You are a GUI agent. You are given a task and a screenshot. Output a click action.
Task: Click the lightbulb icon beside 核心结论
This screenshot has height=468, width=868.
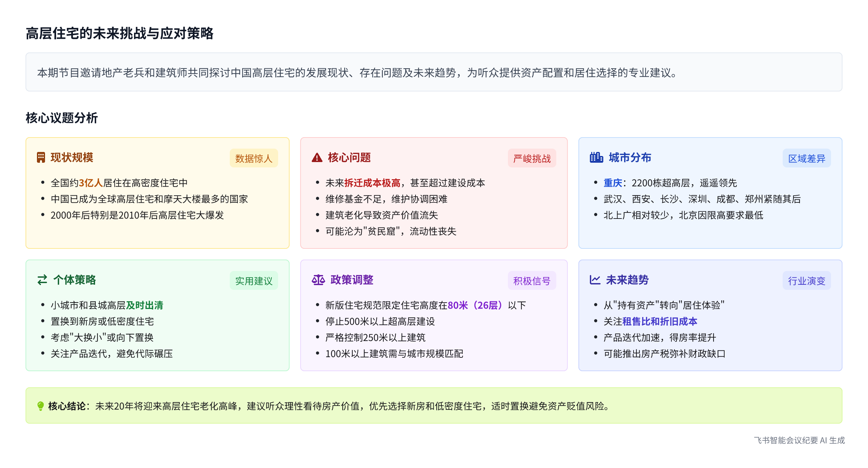click(x=40, y=406)
